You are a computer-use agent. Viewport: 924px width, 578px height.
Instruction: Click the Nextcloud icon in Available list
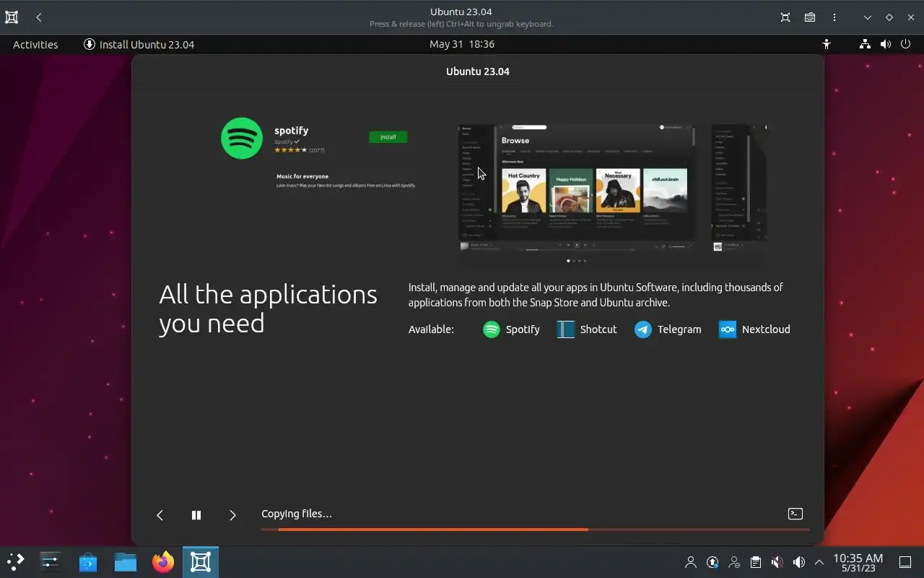pyautogui.click(x=728, y=329)
